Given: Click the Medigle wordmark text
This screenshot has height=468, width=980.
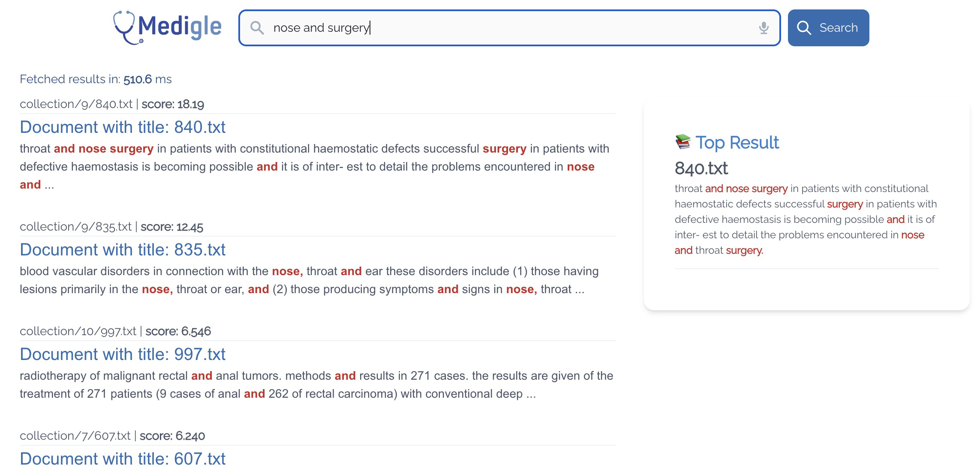Looking at the screenshot, I should tap(180, 27).
